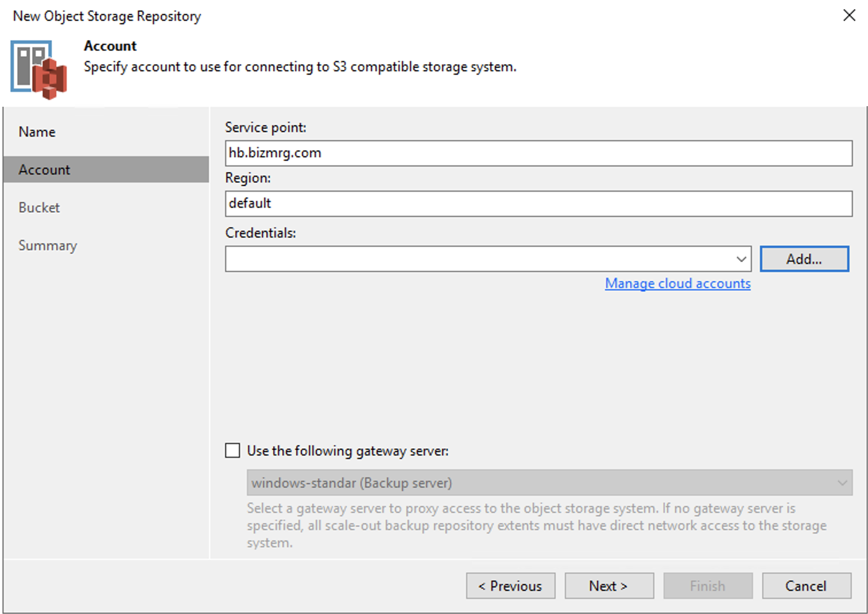868x614 pixels.
Task: Enable Use the following gateway server checkbox
Action: pyautogui.click(x=232, y=451)
